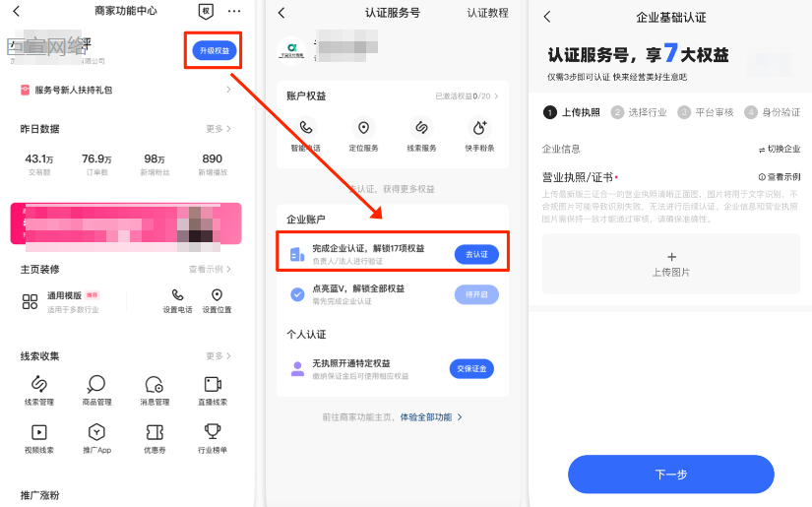Open the 权 shield icon
Screen dimensions: 812x507
tap(206, 11)
